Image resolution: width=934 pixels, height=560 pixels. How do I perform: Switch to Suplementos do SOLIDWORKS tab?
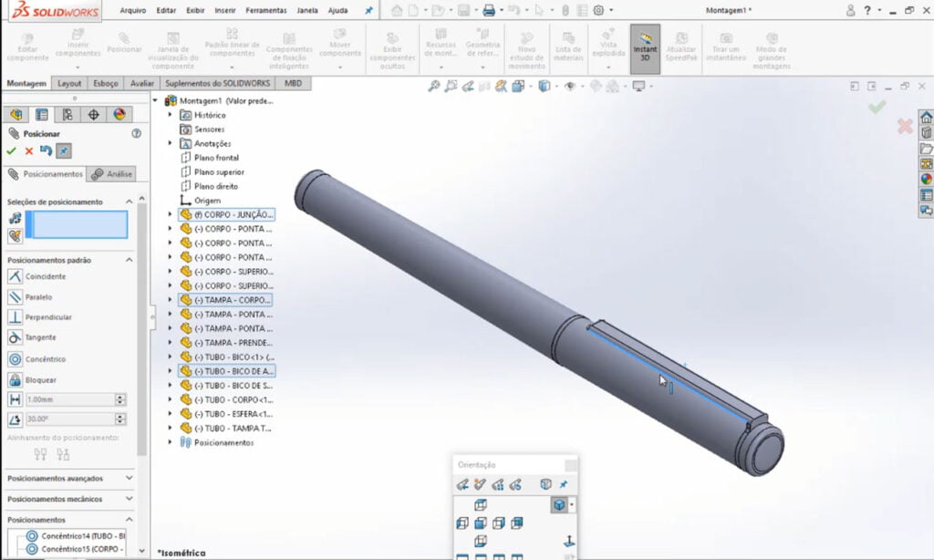(x=217, y=83)
